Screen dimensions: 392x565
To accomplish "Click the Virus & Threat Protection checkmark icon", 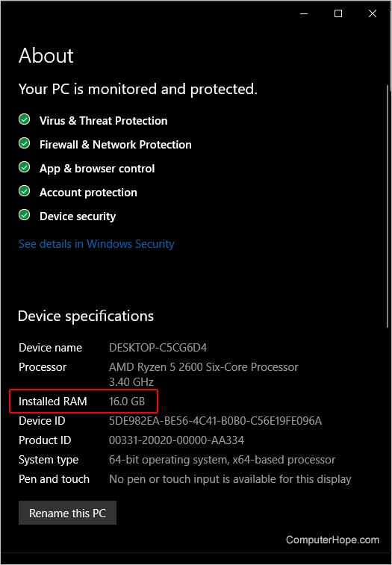I will [x=24, y=119].
